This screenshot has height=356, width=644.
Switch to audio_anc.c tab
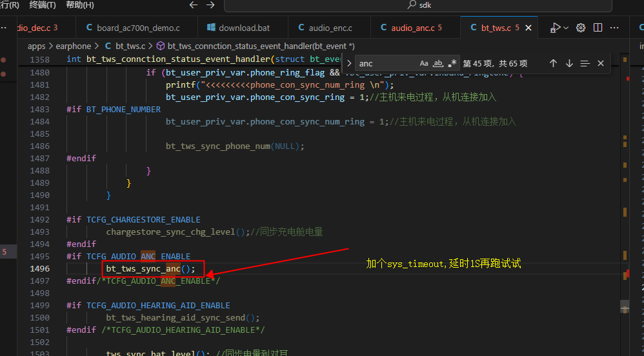tap(412, 28)
